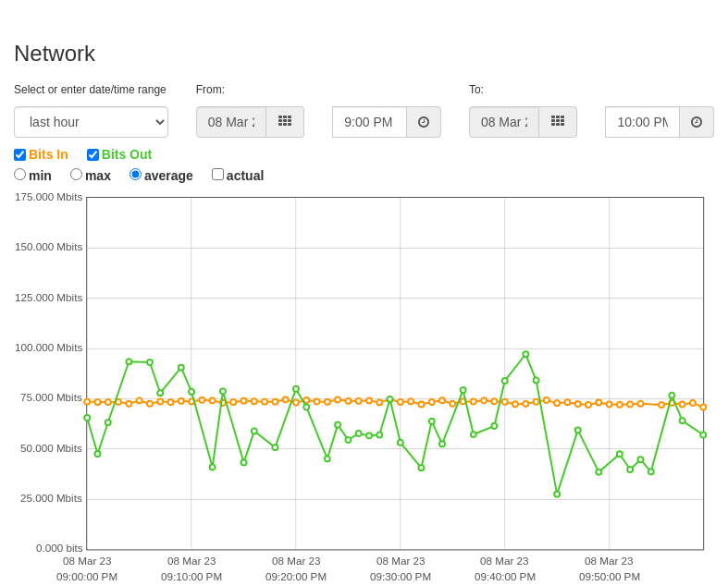Click the highest green Bits Out peak point

click(525, 355)
